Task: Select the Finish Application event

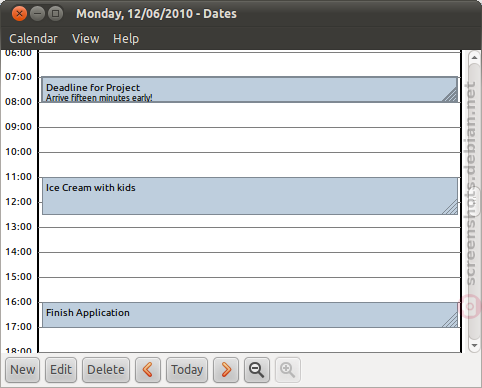Action: tap(249, 315)
